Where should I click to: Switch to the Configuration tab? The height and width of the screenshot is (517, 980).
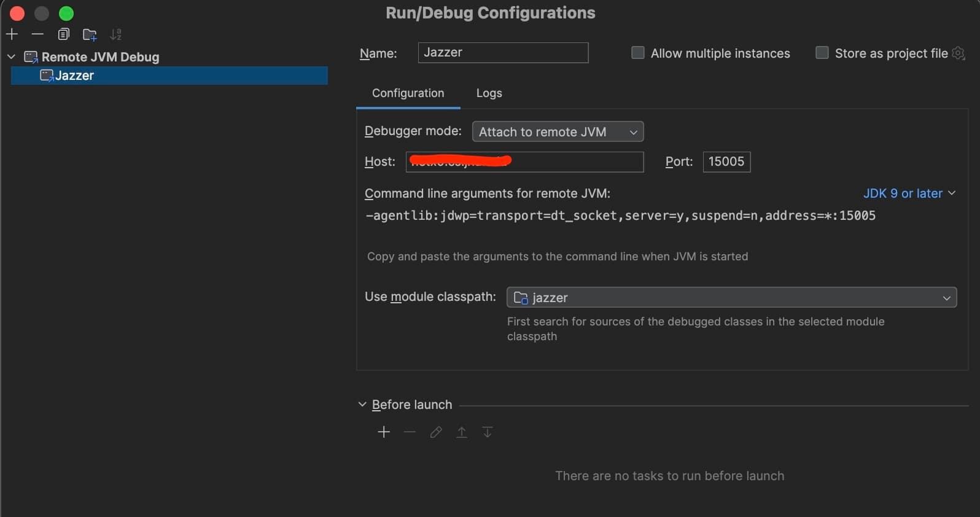click(x=408, y=93)
